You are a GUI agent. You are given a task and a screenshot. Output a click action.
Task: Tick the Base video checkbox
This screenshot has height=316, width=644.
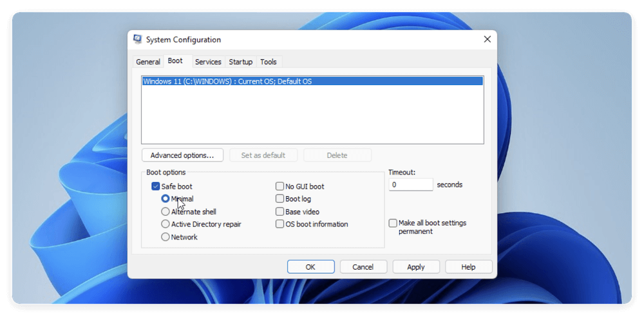pyautogui.click(x=279, y=212)
